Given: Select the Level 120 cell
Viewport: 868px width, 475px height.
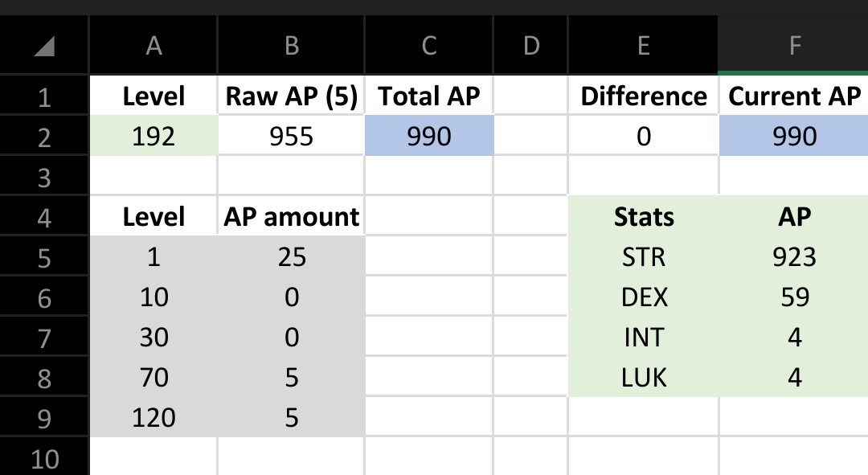Looking at the screenshot, I should click(153, 417).
